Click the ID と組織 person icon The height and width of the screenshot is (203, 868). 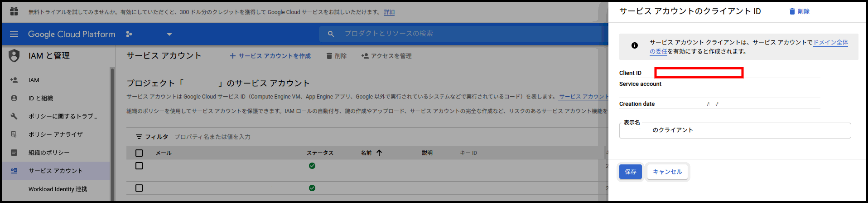click(14, 98)
